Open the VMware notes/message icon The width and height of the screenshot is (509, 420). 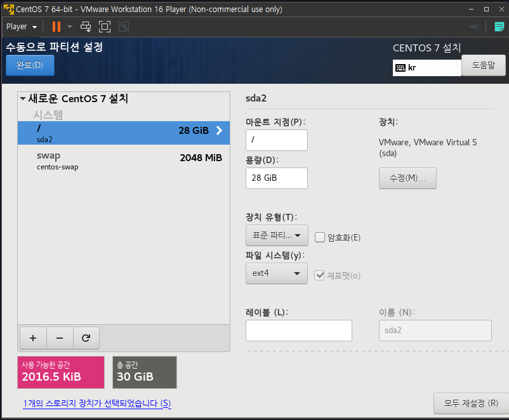coord(499,27)
